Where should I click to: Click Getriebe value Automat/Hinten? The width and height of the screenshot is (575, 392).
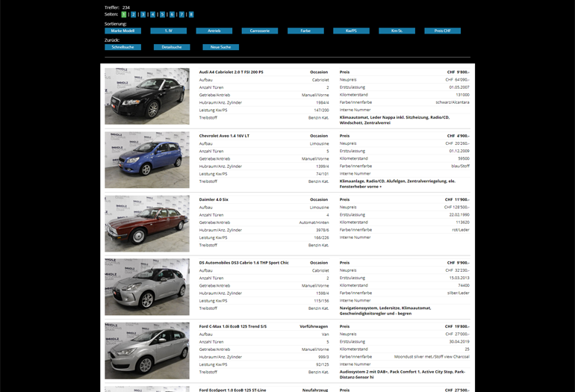(x=314, y=223)
